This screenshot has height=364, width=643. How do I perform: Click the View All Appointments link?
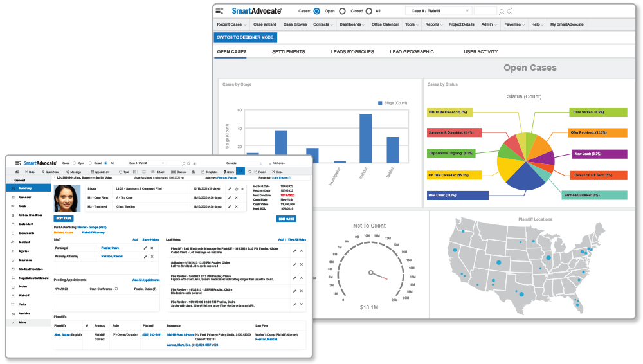click(145, 281)
